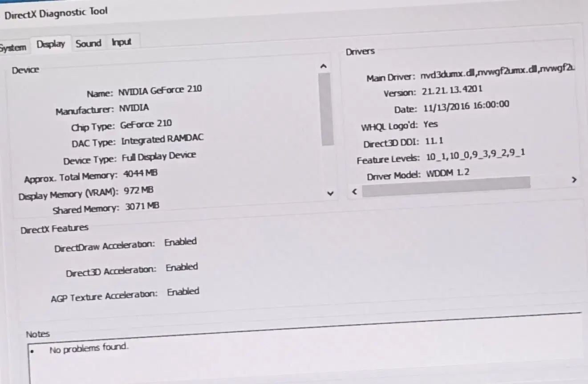Click the Device panel scroll down arrow

tap(330, 193)
